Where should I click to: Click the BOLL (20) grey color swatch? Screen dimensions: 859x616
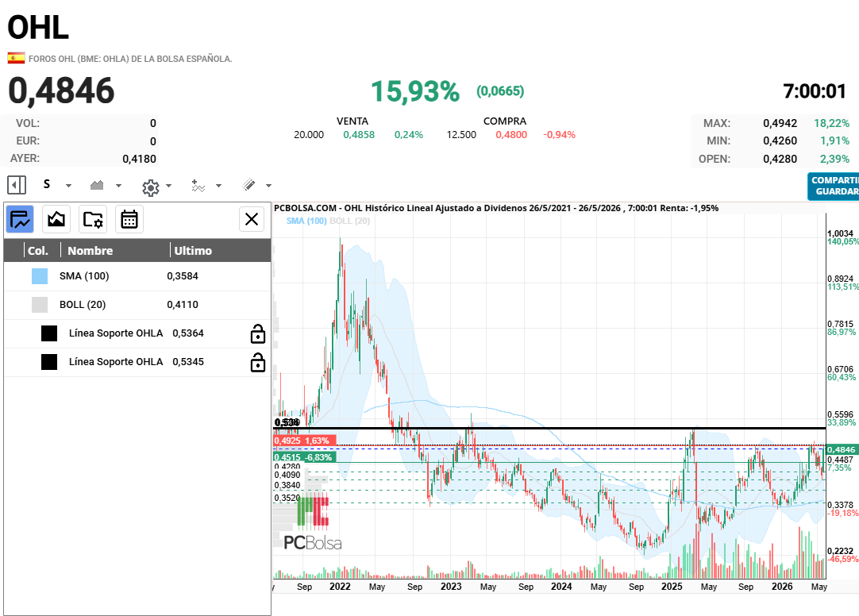pyautogui.click(x=40, y=305)
